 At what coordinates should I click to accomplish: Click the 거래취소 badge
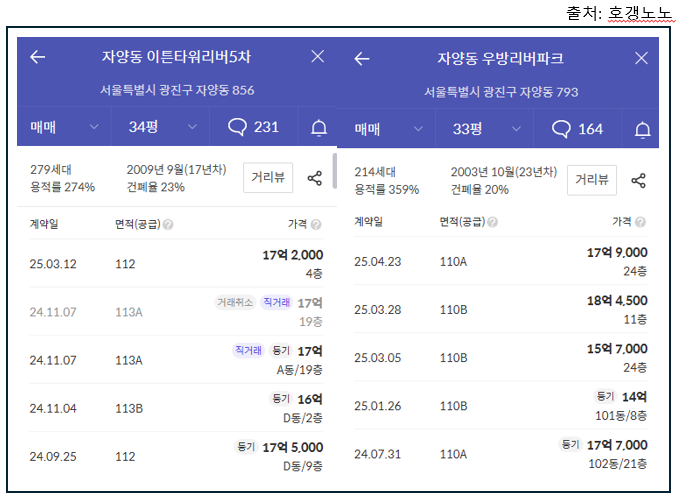point(235,302)
